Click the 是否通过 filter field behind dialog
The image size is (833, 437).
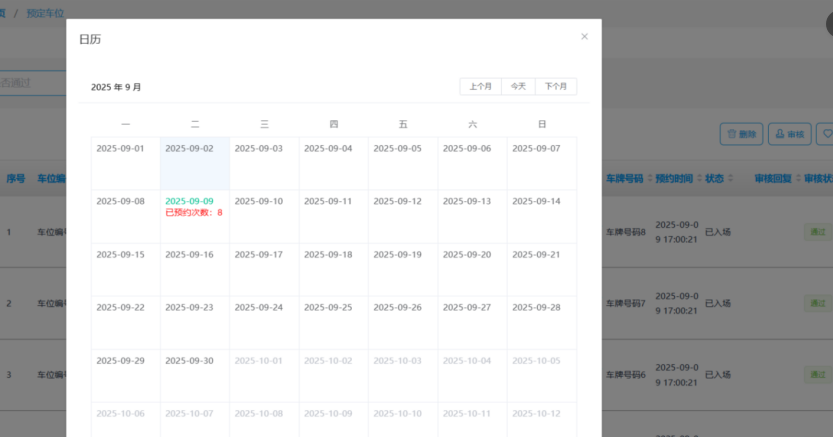[33, 83]
